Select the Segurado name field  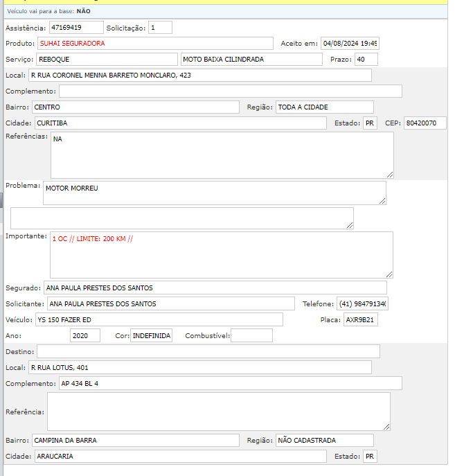coord(215,288)
